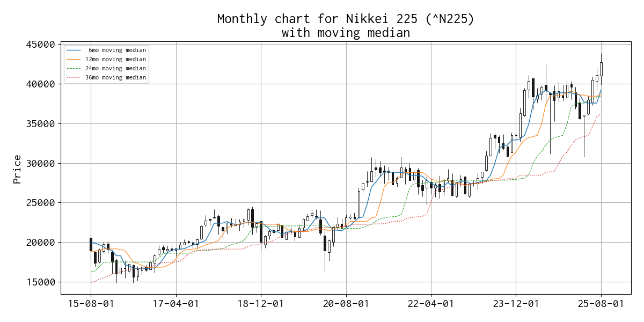Click the '24mo moving median' legend entry
This screenshot has height=322, width=644.
click(x=117, y=68)
